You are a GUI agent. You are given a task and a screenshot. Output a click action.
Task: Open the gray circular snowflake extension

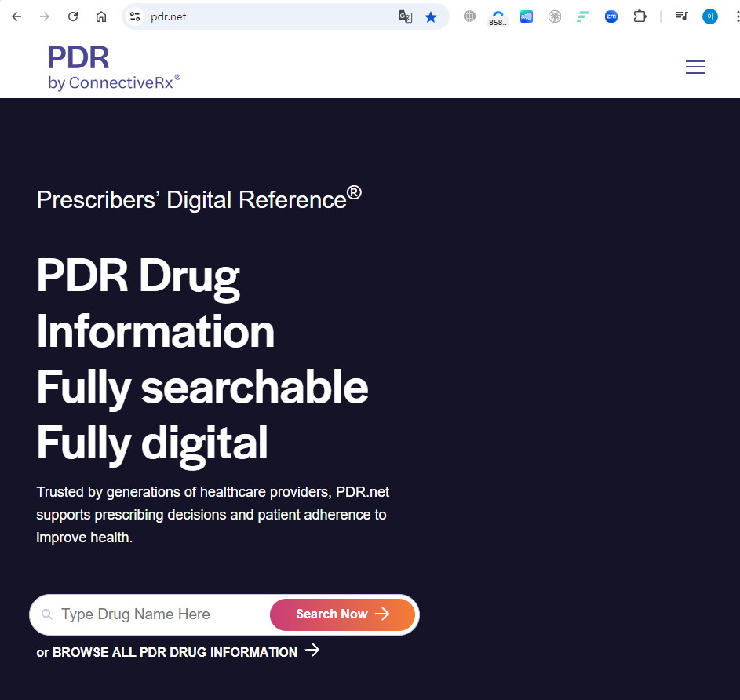555,17
